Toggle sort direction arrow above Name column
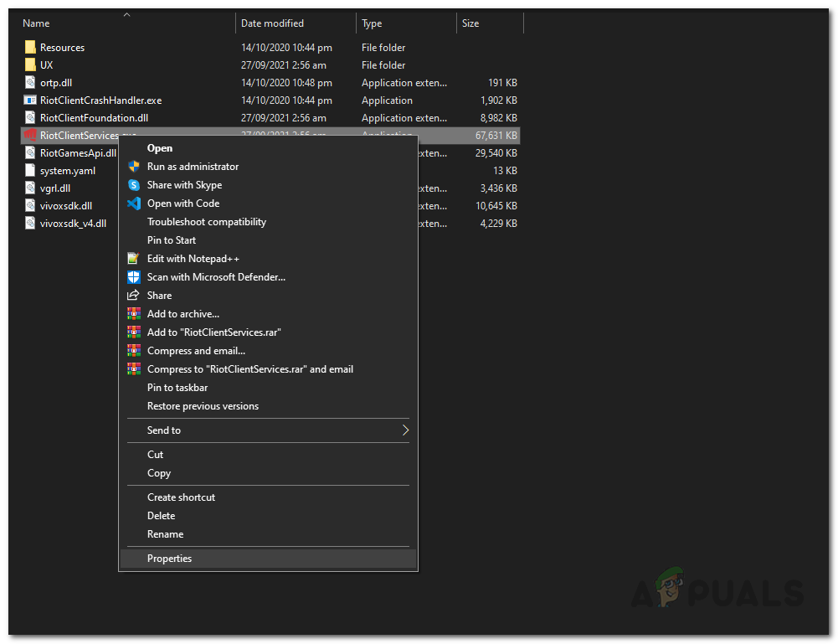Viewport: 838px width, 644px height. 126,14
